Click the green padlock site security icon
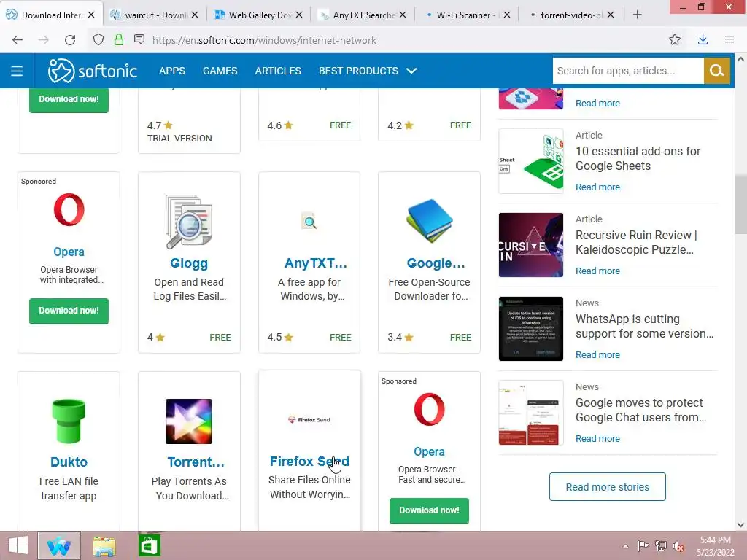The height and width of the screenshot is (560, 747). [x=119, y=40]
